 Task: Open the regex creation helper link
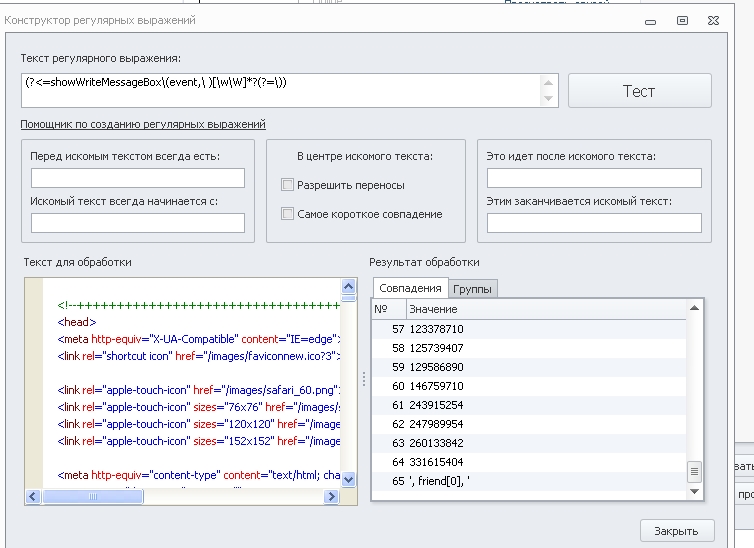click(x=143, y=124)
